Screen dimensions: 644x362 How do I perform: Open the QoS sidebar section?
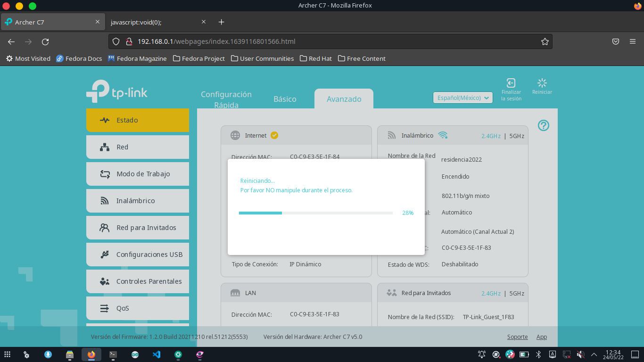point(138,308)
